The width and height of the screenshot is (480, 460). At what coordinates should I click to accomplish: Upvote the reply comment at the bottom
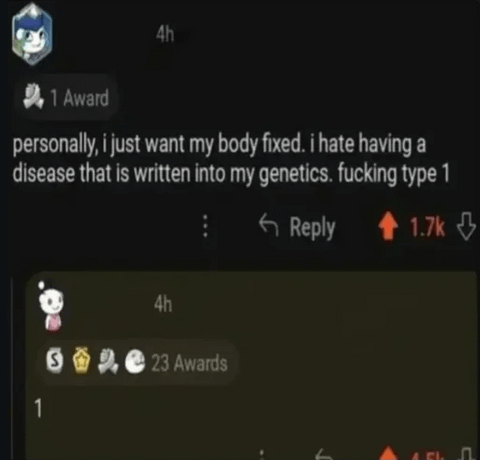coord(389,453)
